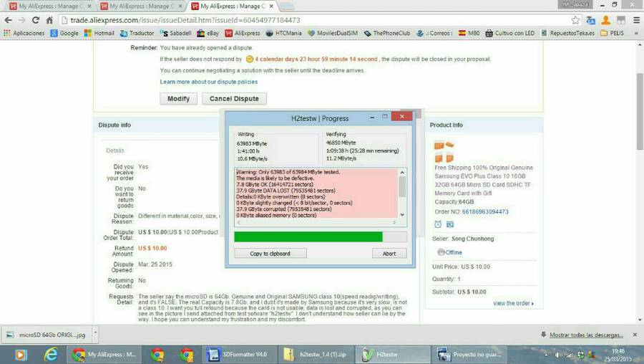Screen dimensions: 644x364
Task: Show hidden system tray icons
Action: tap(546, 355)
